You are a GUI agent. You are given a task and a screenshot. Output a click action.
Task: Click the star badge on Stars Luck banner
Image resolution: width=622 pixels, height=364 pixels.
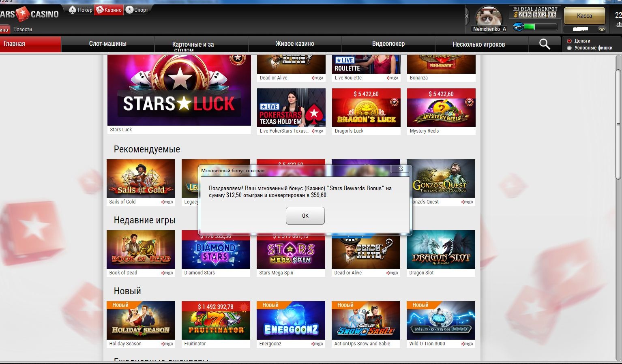[x=238, y=59]
